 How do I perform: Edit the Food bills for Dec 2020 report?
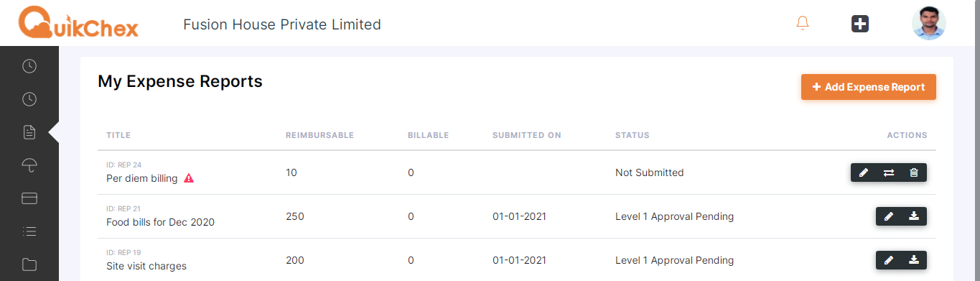(x=889, y=216)
